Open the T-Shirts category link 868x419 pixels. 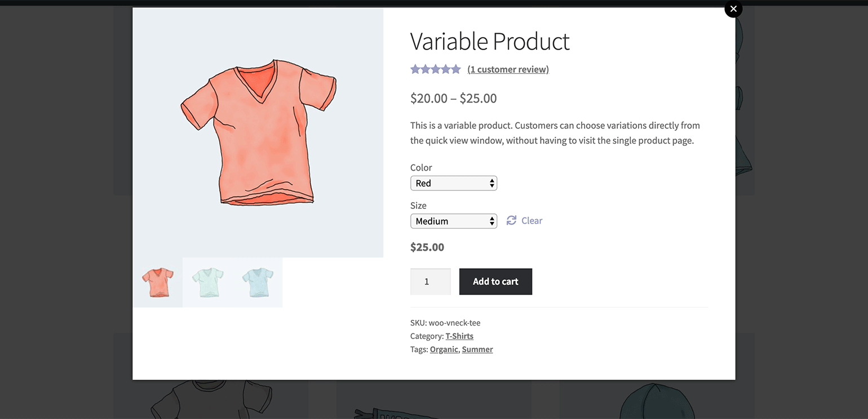(459, 336)
